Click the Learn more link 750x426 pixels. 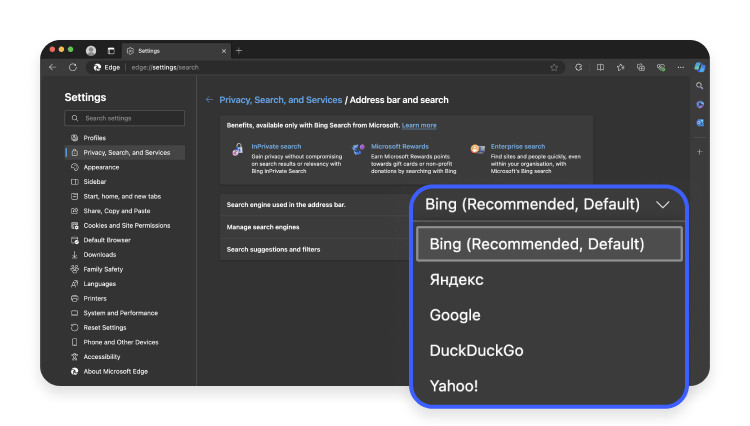(419, 125)
